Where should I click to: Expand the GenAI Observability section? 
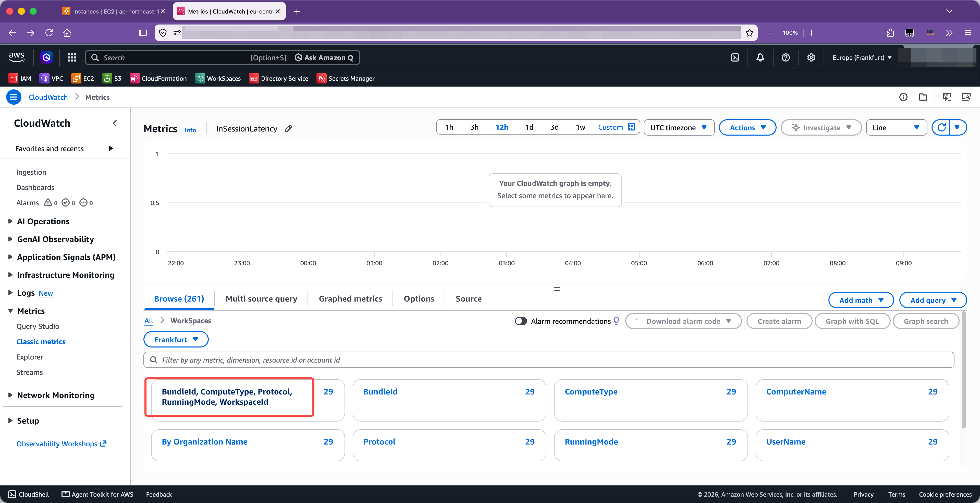10,239
